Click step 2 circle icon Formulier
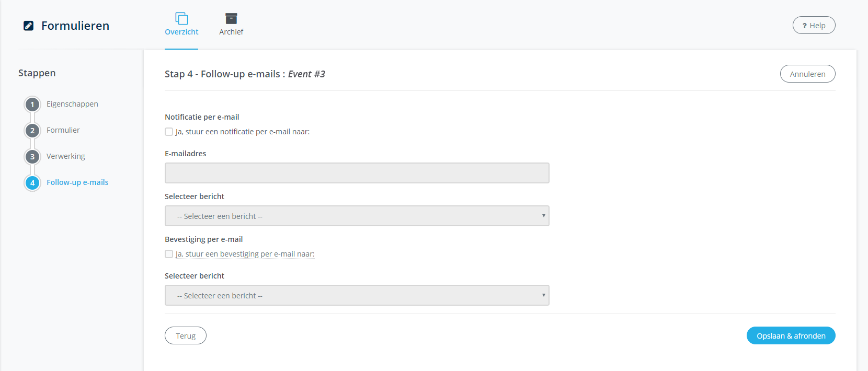 32,131
